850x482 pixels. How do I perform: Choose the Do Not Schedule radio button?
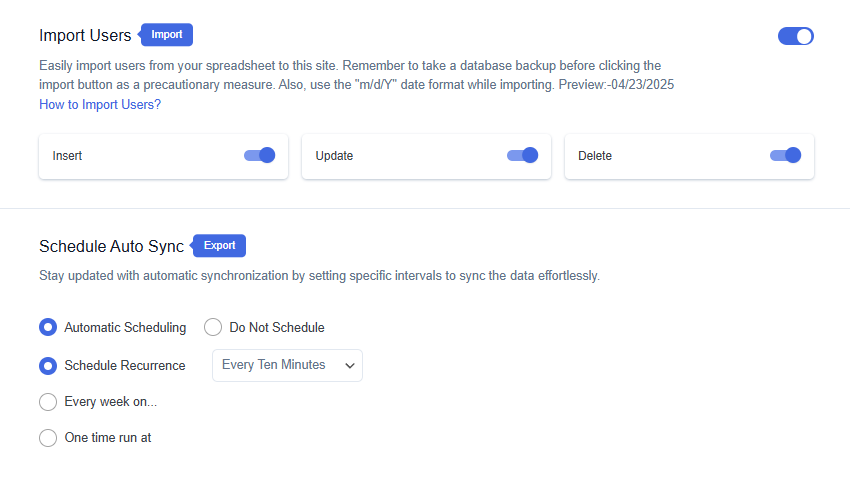click(x=213, y=327)
